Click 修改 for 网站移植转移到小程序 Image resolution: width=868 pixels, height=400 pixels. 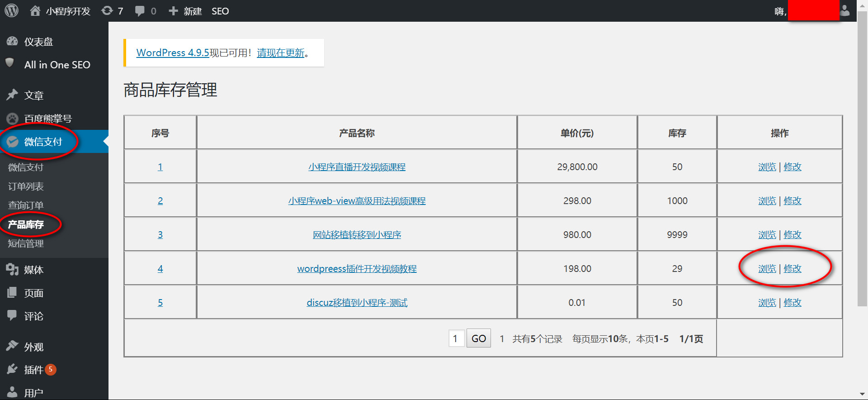coord(793,235)
